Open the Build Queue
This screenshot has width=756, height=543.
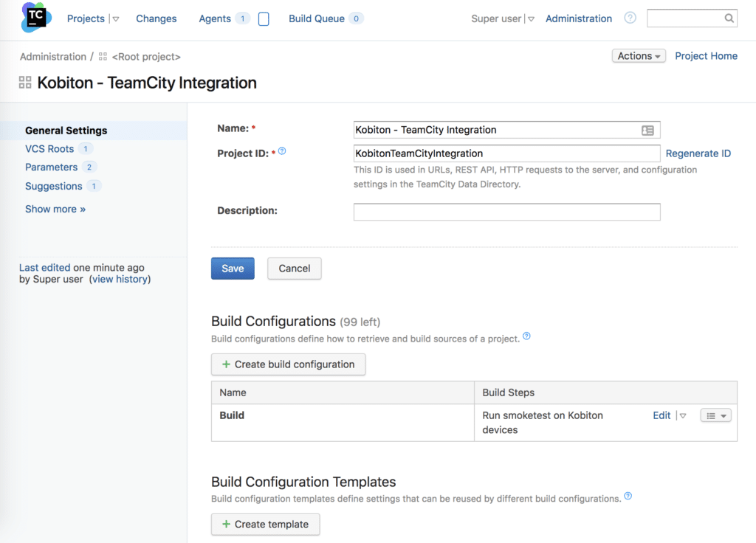[316, 18]
